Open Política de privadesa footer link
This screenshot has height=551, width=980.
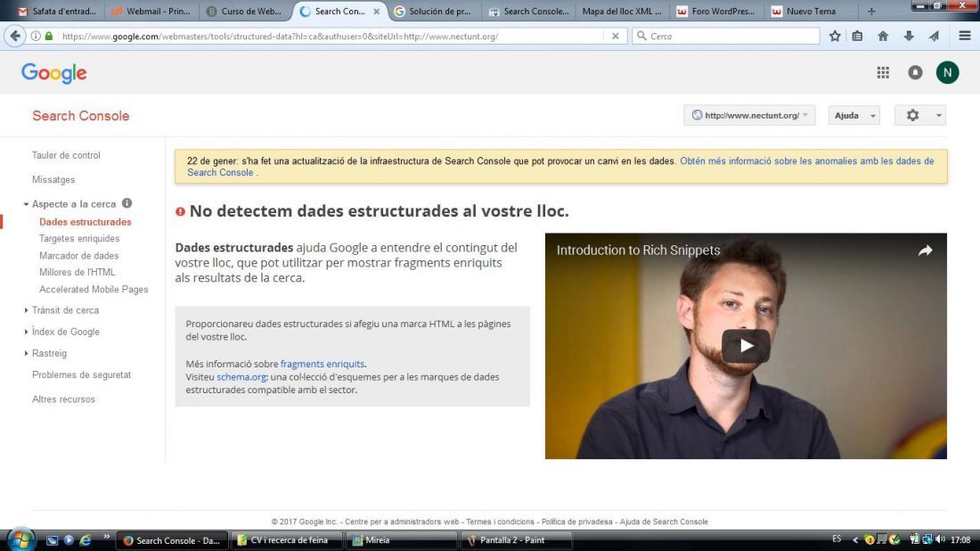(577, 522)
